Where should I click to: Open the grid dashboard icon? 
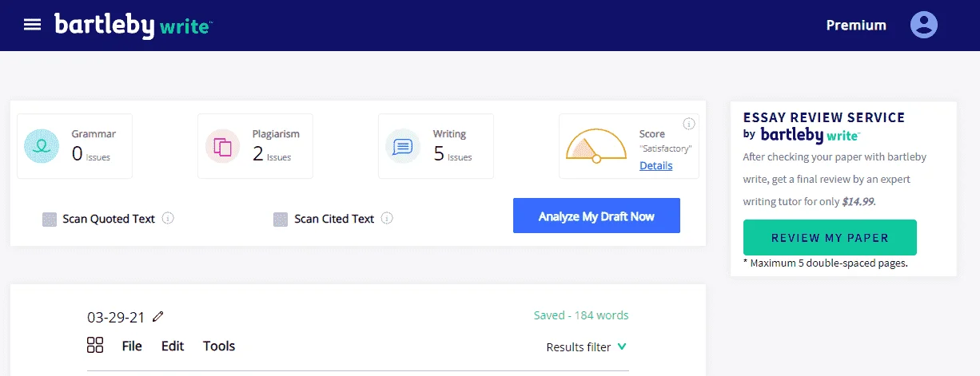95,345
